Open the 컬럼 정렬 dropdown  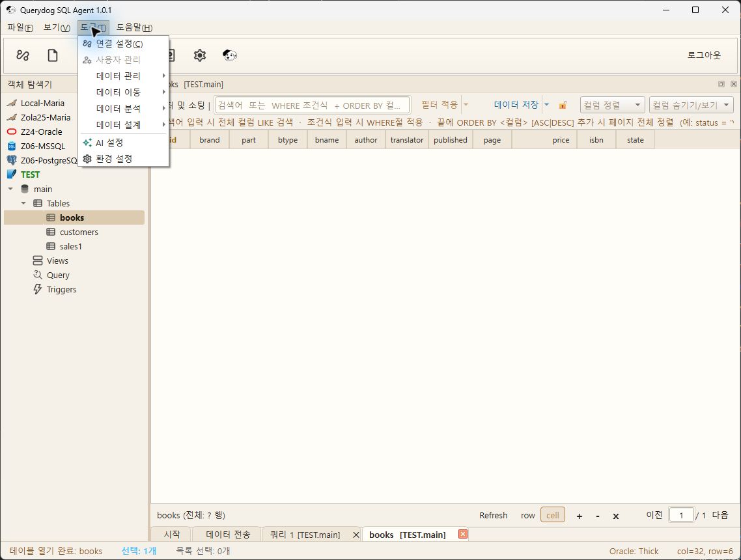[613, 105]
